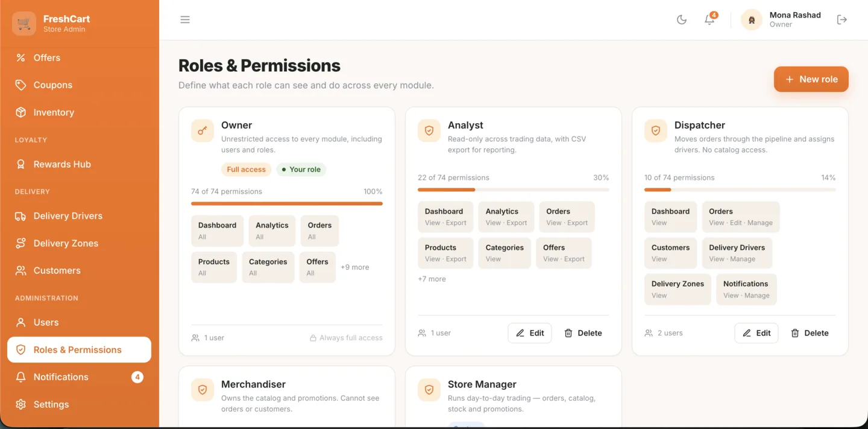Screen dimensions: 868x429
Task: Click the Analyst role shield icon
Action: 429,130
